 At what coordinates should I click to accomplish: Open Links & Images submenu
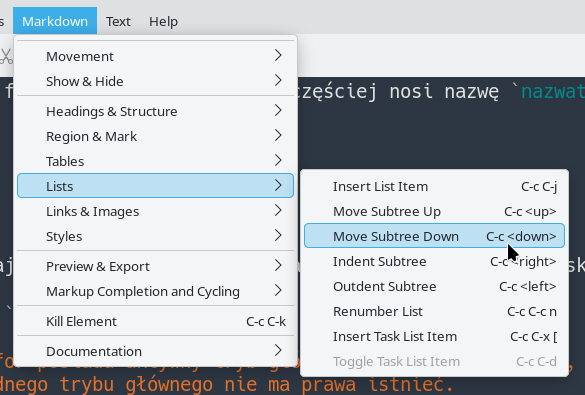pos(155,211)
